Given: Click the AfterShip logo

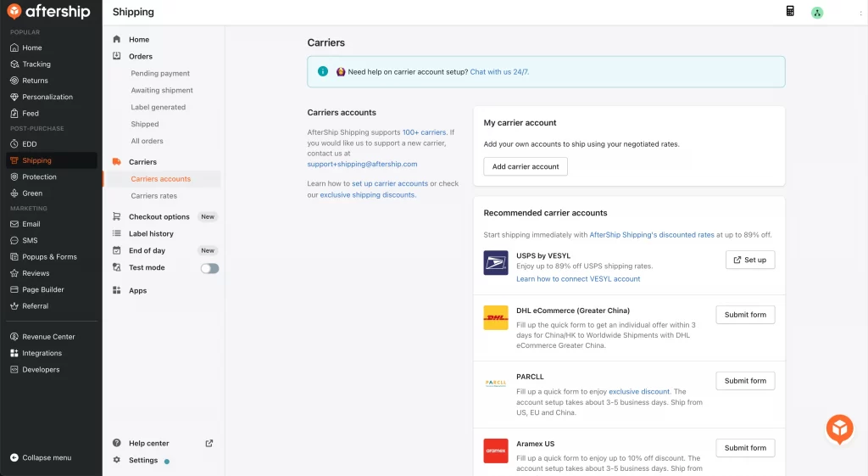Looking at the screenshot, I should [x=48, y=11].
